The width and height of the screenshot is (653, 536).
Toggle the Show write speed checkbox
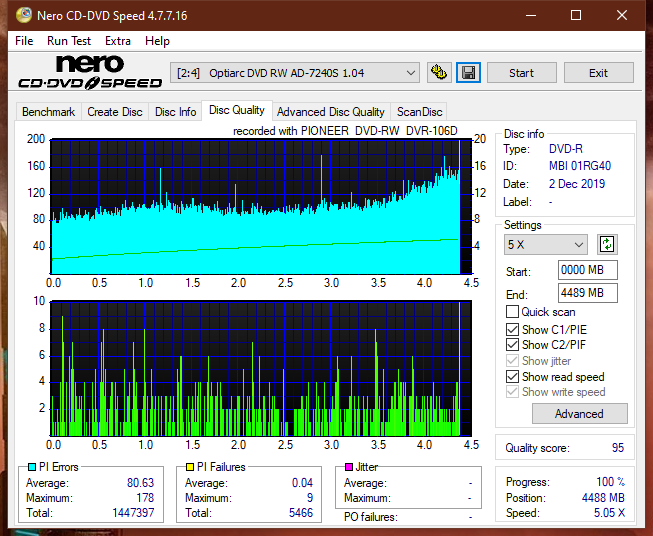(512, 392)
